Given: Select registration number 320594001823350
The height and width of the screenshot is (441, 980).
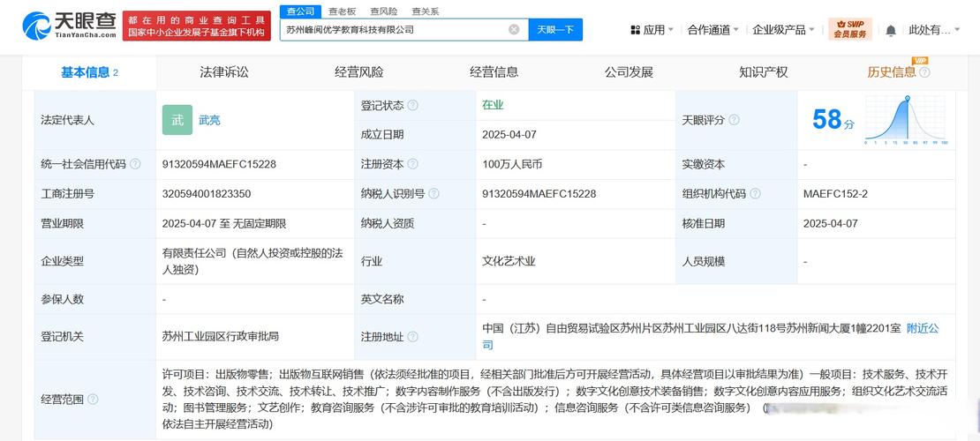Looking at the screenshot, I should tap(207, 194).
